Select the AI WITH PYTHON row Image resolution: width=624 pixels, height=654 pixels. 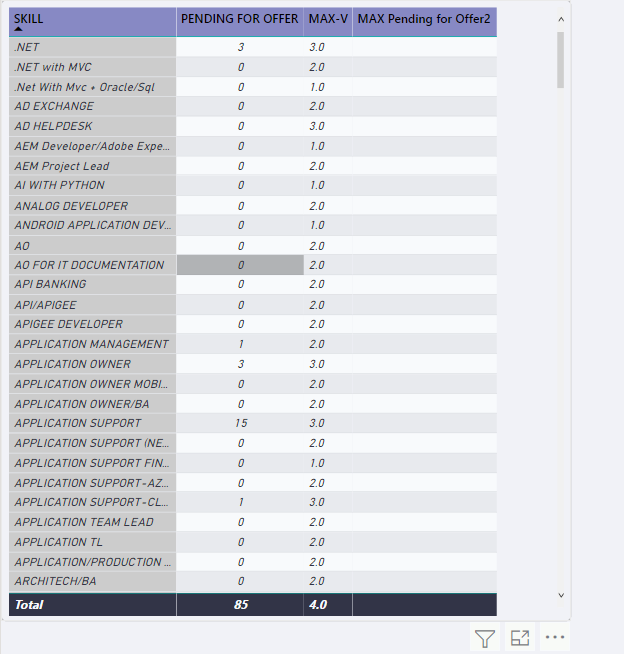pos(253,185)
